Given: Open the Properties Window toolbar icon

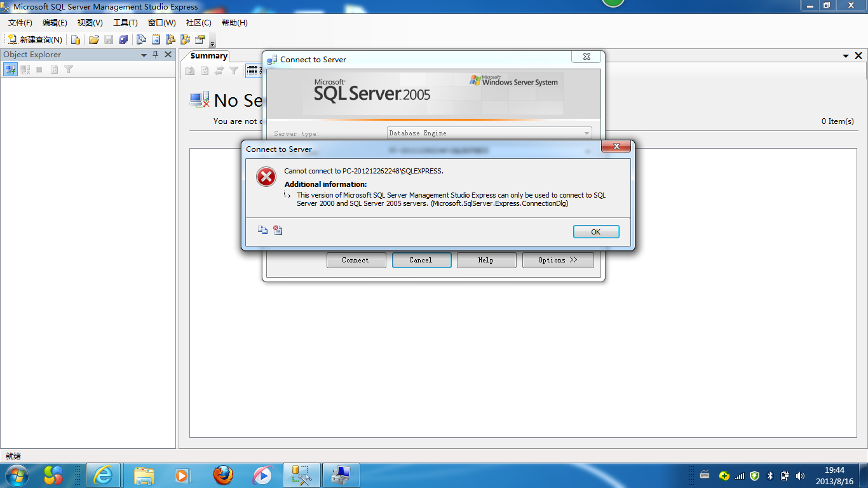Looking at the screenshot, I should point(200,39).
